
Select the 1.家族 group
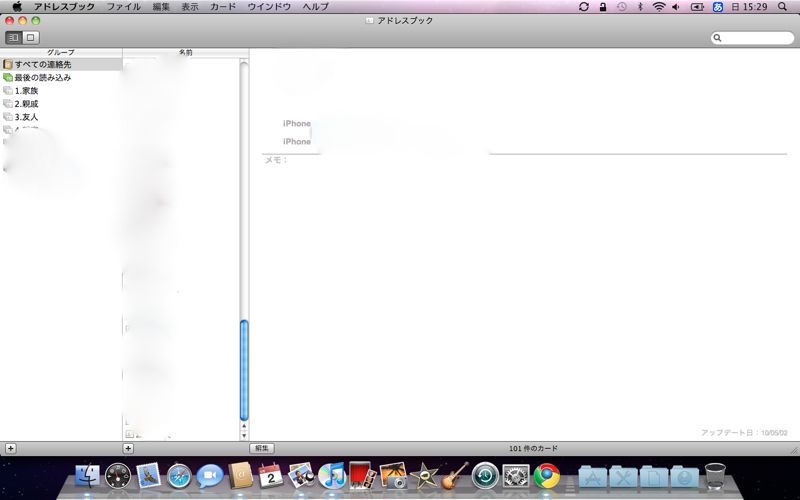pos(61,91)
